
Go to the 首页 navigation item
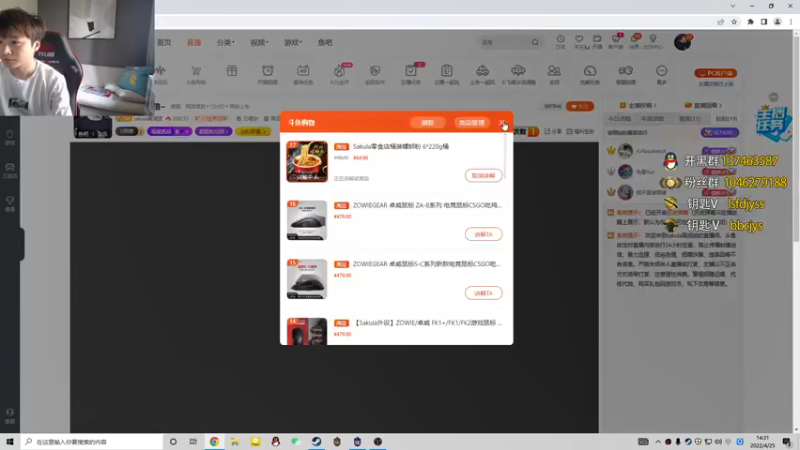pos(164,42)
